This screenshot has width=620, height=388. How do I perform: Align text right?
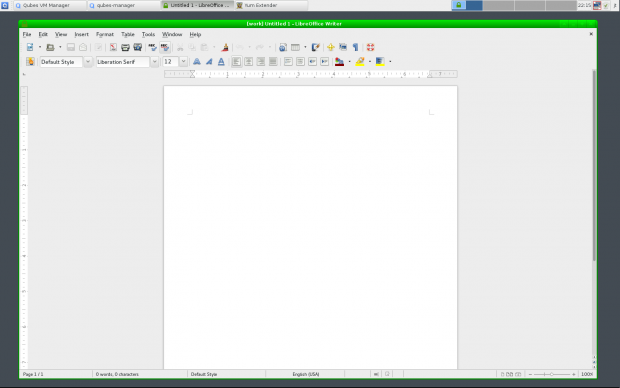click(261, 62)
